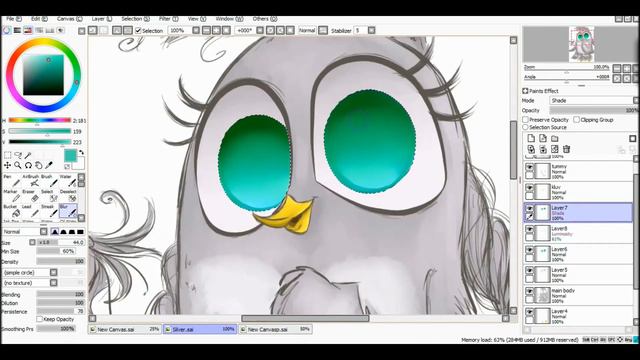The image size is (640, 360).
Task: Delete the selected layer with trash icon
Action: point(567,149)
